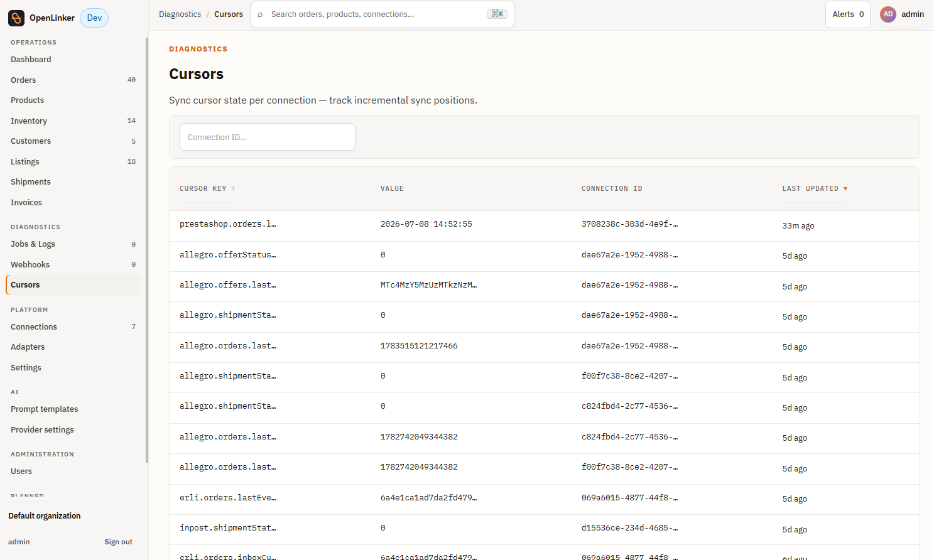This screenshot has width=934, height=560.
Task: Click the Connection ID column header
Action: 611,188
